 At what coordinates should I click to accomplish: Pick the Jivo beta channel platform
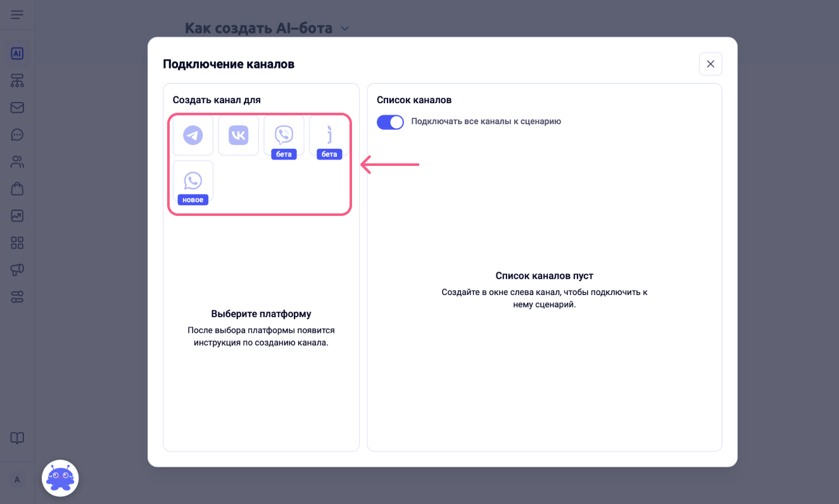point(329,135)
